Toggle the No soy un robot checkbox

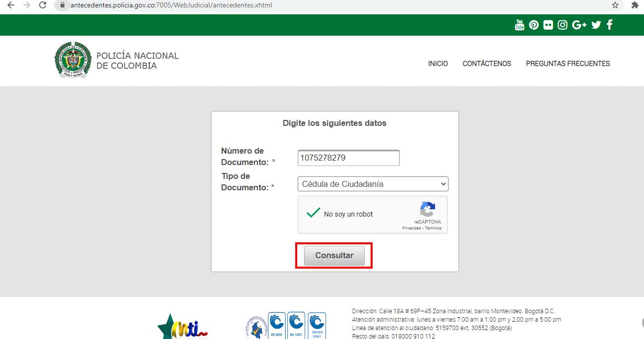(x=314, y=214)
